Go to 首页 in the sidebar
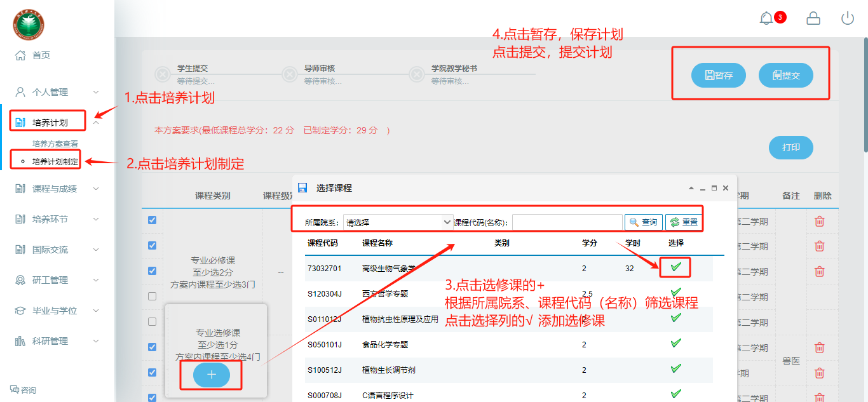 click(41, 55)
